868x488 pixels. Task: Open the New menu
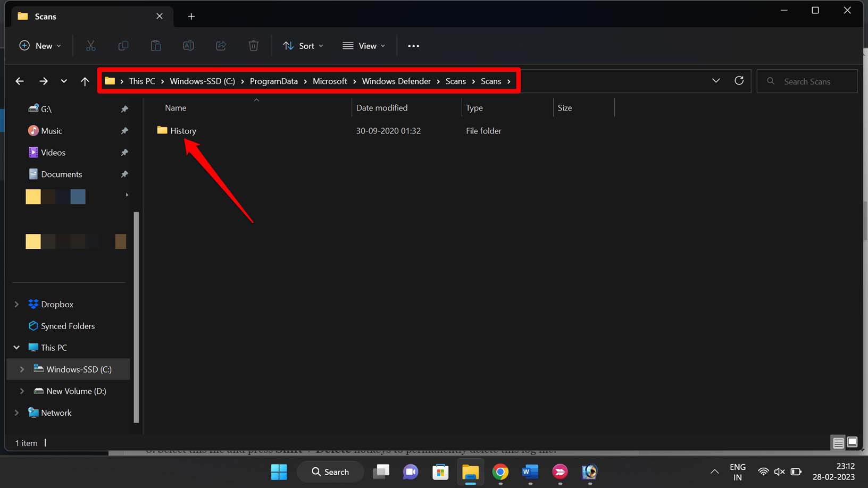tap(39, 46)
